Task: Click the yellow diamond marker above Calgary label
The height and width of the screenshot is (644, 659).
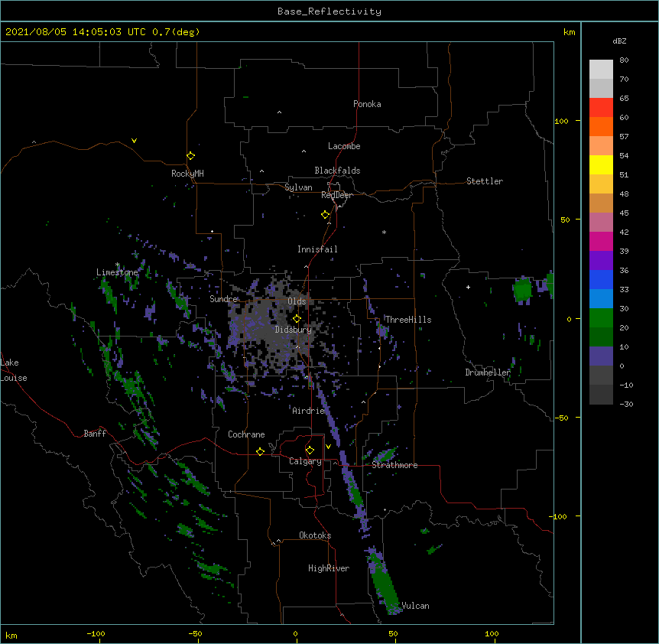Action: pos(310,450)
